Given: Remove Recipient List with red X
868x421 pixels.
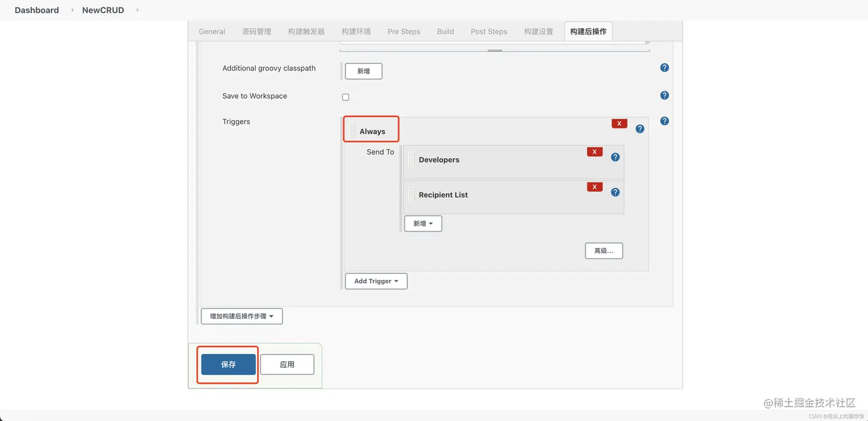Looking at the screenshot, I should 595,187.
